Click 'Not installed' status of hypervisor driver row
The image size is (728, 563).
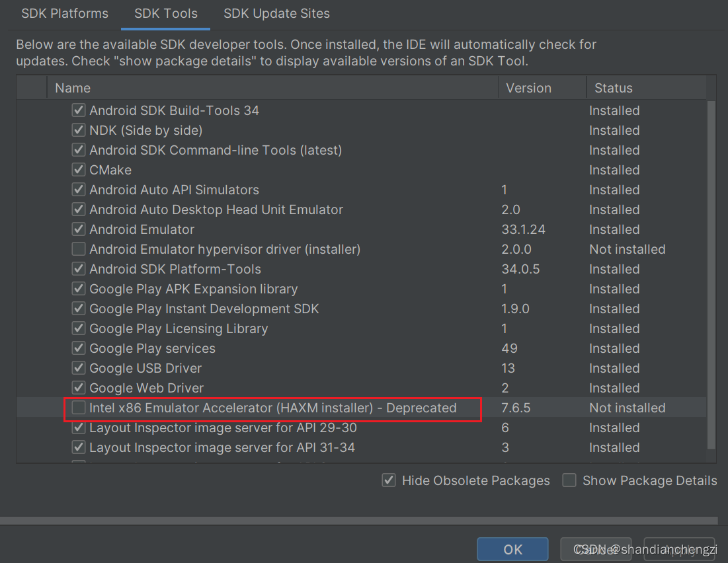click(627, 249)
